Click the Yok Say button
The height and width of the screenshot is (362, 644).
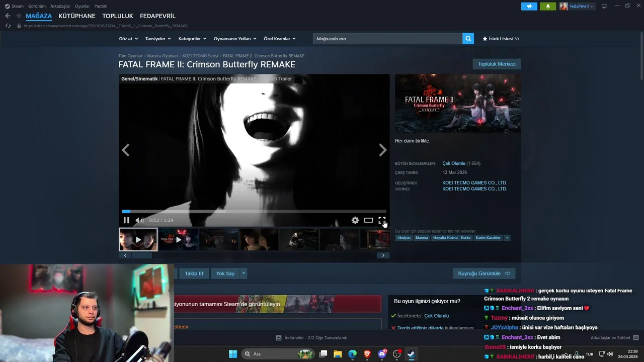(x=225, y=274)
